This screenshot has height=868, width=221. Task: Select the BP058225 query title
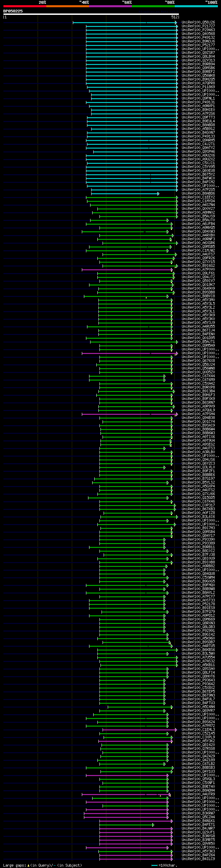tap(13, 11)
